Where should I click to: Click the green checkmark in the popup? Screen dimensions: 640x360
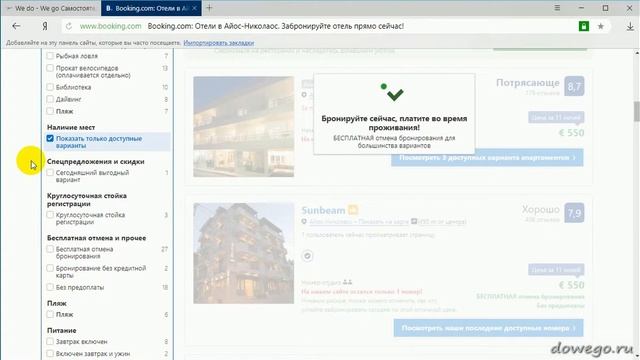[x=395, y=95]
